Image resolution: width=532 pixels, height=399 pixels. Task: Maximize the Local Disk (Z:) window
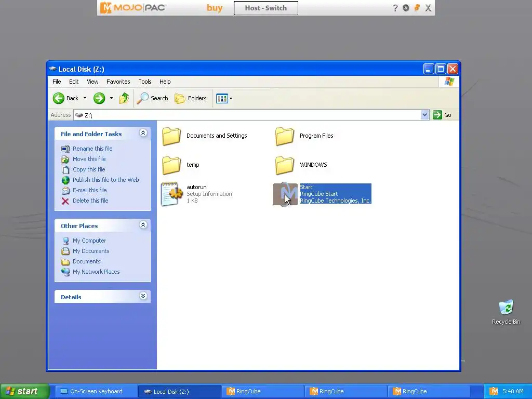coord(441,69)
